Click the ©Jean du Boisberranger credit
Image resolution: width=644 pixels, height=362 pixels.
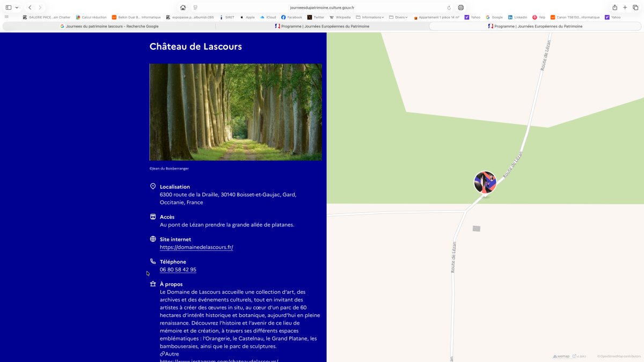(169, 168)
